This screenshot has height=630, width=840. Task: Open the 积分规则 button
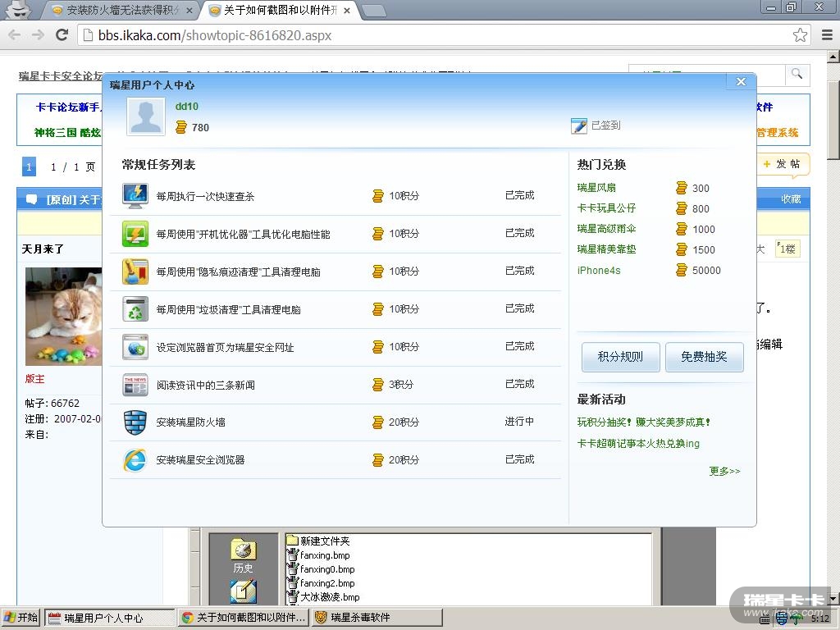click(620, 357)
